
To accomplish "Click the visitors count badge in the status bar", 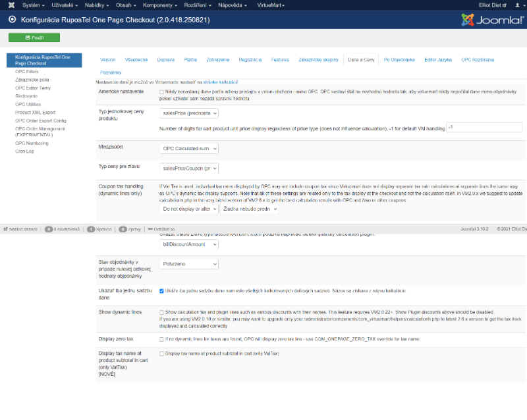I will pos(49,229).
